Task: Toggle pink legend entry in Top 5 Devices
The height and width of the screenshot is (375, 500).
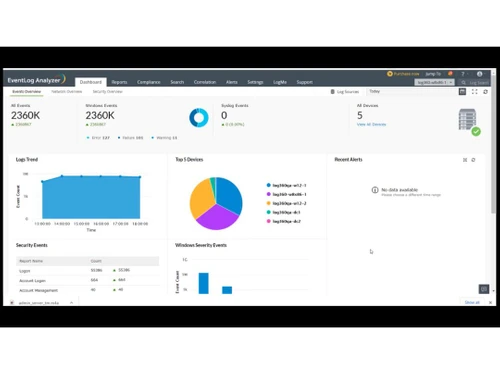Action: click(x=283, y=221)
